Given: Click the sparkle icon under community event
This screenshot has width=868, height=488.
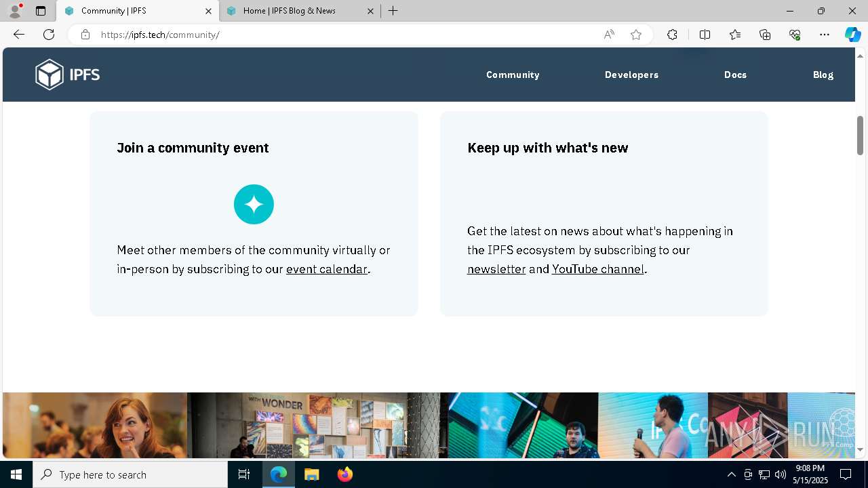Looking at the screenshot, I should 254,204.
